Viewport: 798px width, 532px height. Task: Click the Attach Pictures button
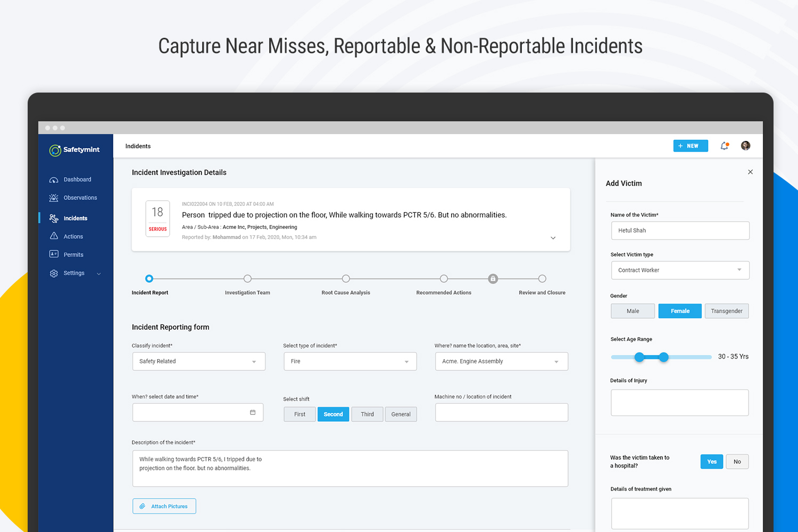click(164, 506)
